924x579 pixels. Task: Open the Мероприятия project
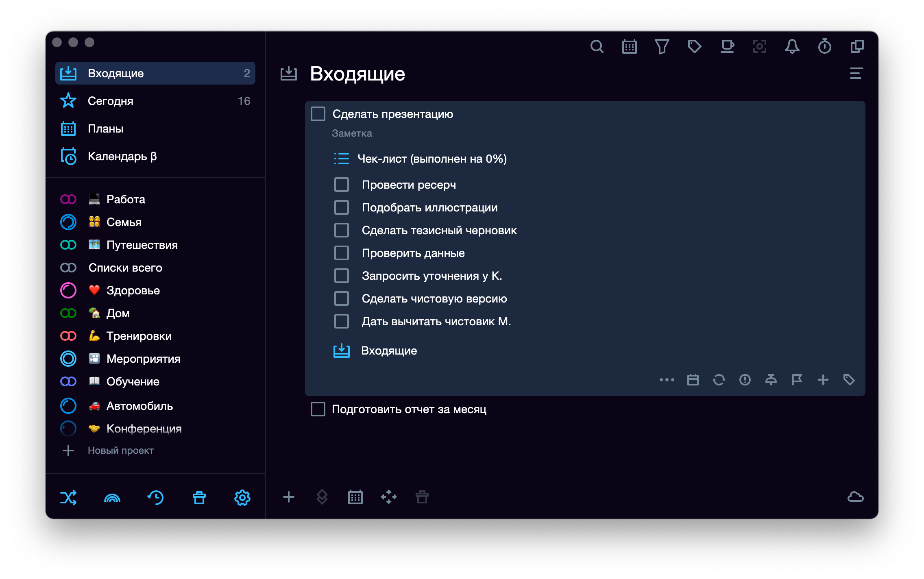(x=155, y=359)
